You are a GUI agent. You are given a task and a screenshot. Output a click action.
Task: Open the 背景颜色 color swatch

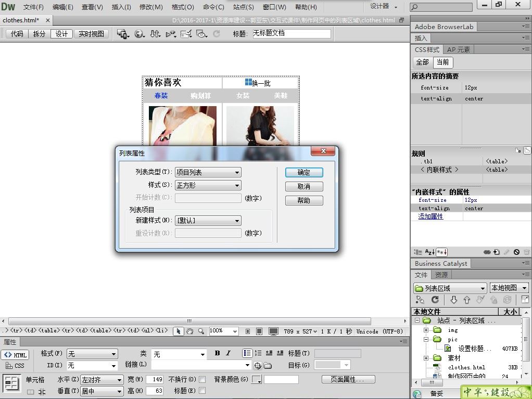[257, 379]
